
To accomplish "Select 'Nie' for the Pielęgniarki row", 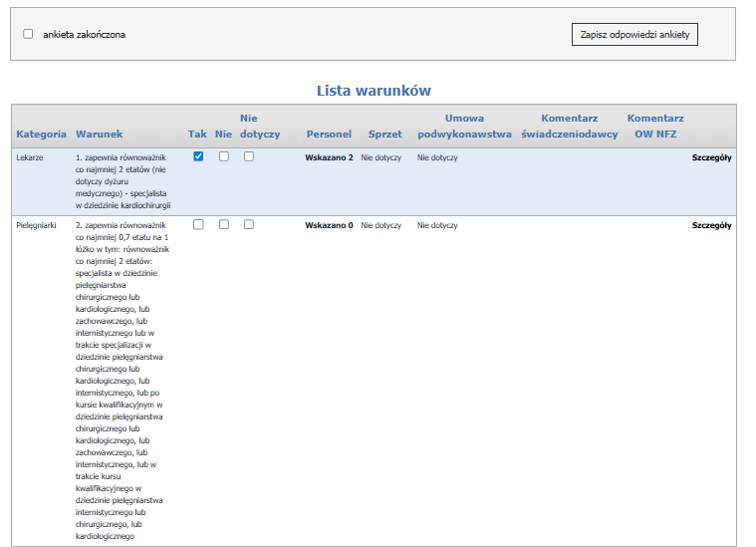I will click(x=224, y=225).
